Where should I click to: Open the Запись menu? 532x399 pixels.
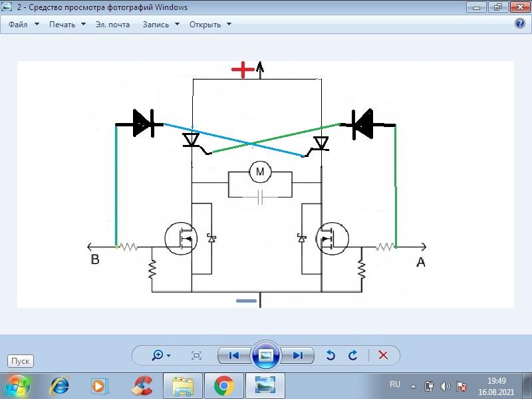tap(156, 25)
